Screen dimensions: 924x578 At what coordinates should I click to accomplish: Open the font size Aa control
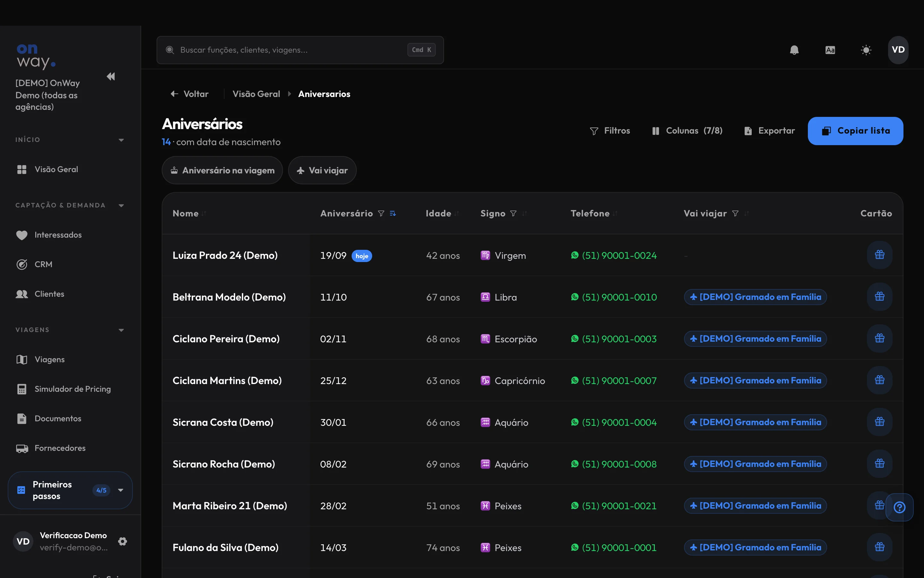point(830,50)
